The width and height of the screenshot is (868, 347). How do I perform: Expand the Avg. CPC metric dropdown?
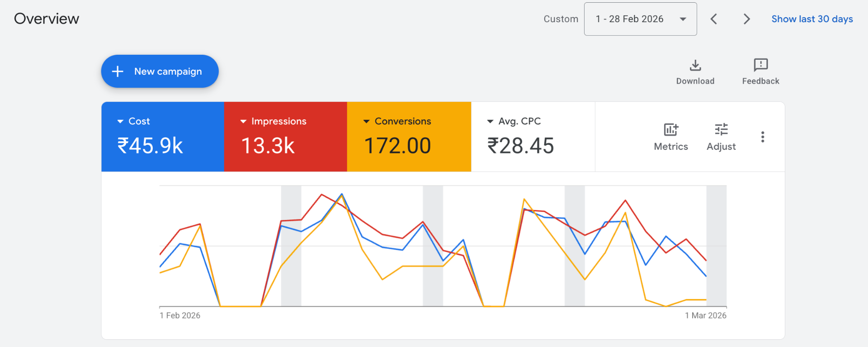click(x=490, y=122)
